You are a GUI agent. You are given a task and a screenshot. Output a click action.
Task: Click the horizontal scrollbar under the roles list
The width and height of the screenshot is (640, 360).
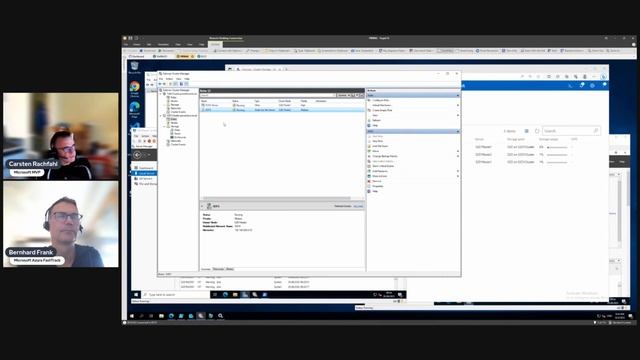point(277,198)
